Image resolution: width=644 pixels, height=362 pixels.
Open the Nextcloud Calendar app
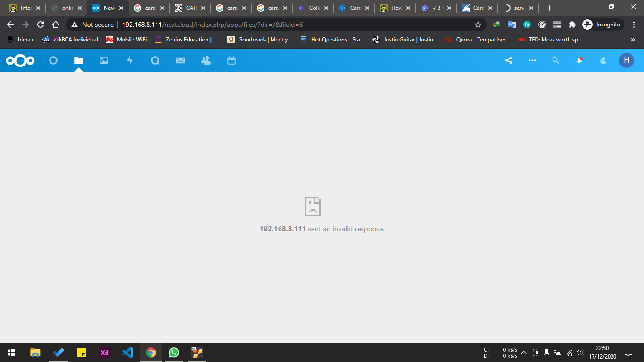(231, 60)
